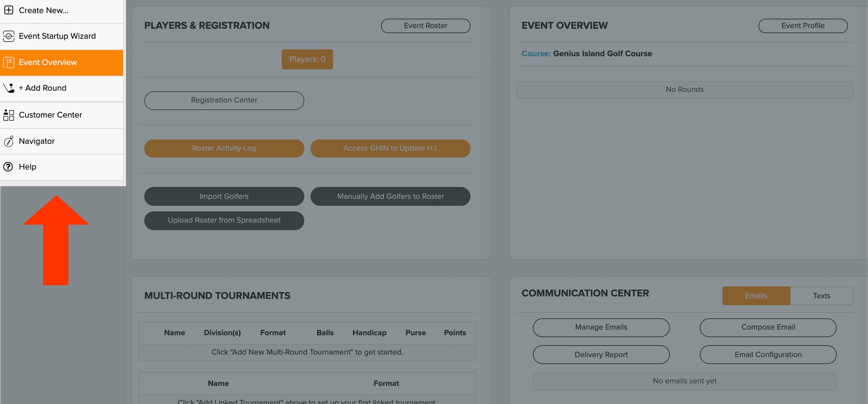Click 'Add New Multi-Round Tournament' hint row

click(x=307, y=352)
